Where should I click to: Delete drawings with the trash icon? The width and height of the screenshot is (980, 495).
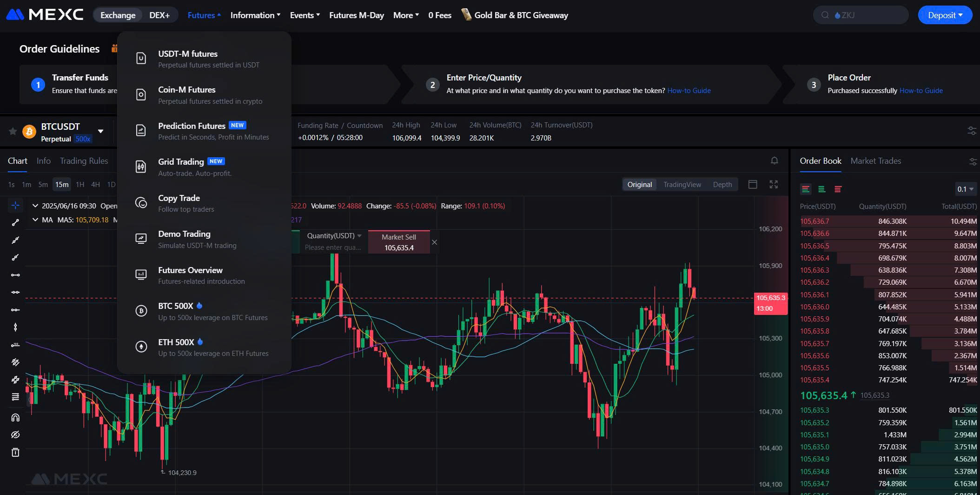pos(15,452)
